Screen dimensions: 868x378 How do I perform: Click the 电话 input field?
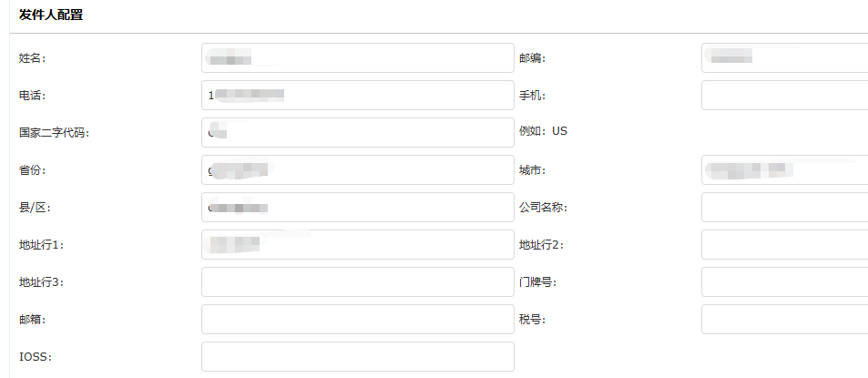[x=357, y=96]
